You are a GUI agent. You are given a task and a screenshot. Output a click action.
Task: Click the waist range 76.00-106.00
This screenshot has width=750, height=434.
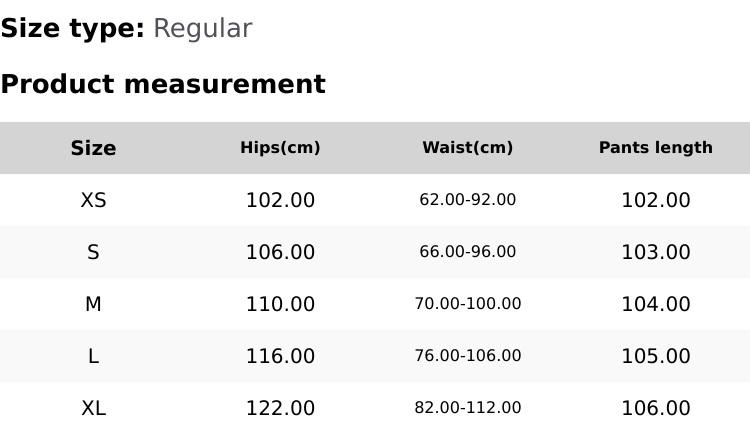pos(467,356)
